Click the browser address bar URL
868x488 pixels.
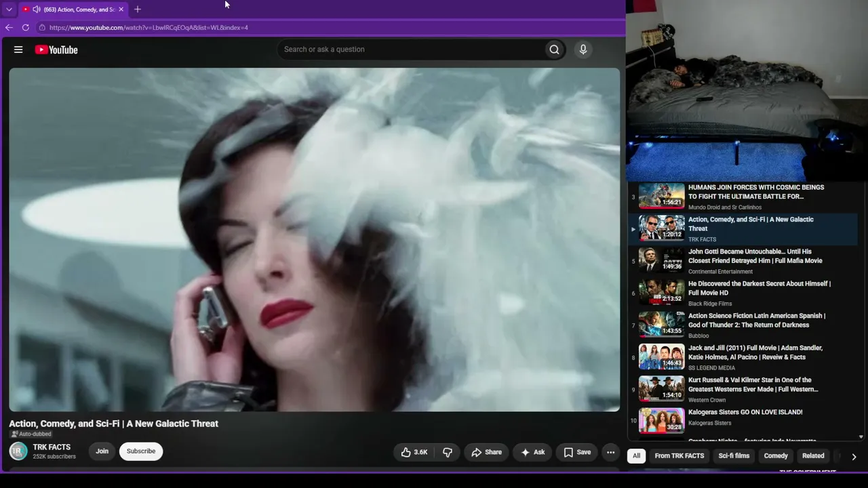click(x=149, y=28)
